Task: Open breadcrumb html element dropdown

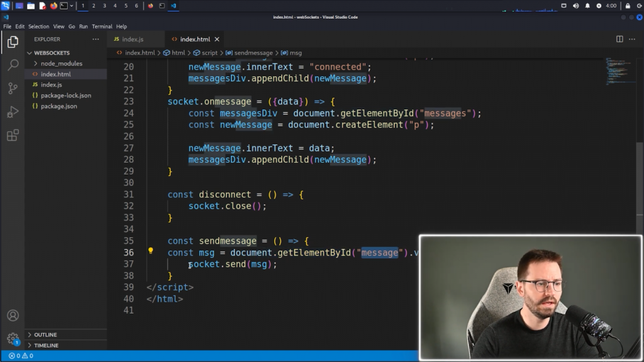Action: point(174,53)
